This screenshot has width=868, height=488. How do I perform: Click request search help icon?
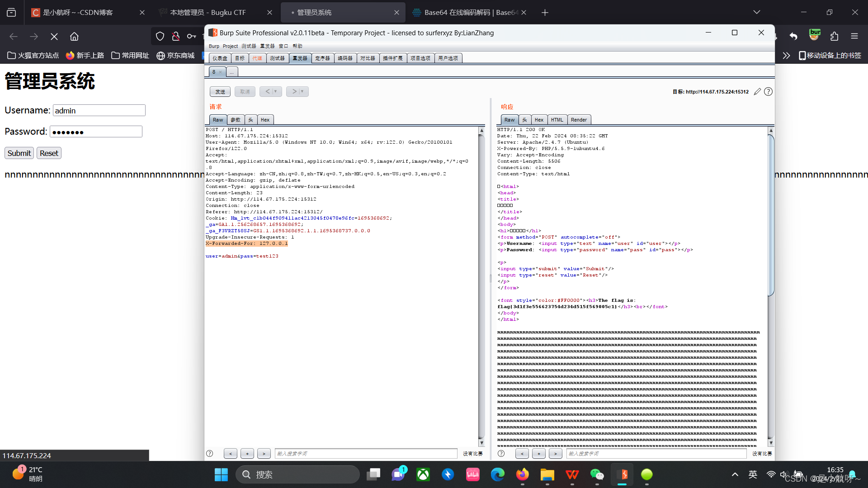pos(210,453)
